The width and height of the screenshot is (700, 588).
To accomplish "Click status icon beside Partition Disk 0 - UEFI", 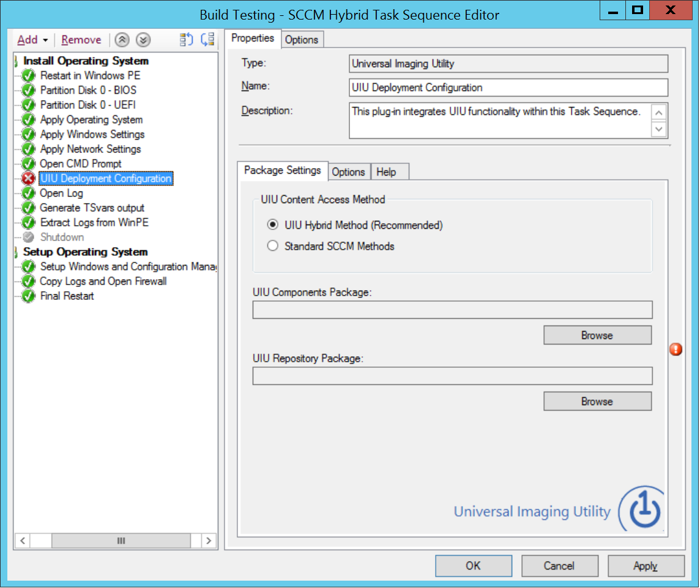I will pyautogui.click(x=29, y=105).
